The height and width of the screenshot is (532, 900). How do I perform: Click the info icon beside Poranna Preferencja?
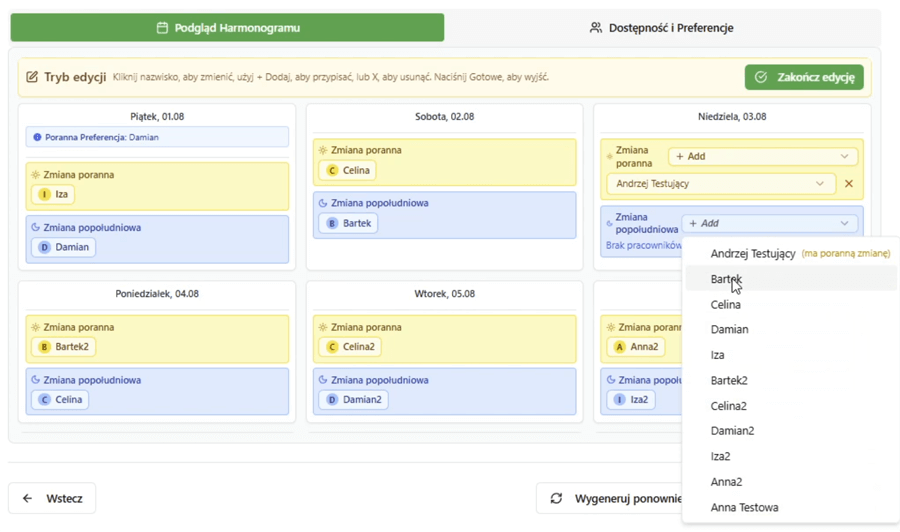pyautogui.click(x=37, y=138)
